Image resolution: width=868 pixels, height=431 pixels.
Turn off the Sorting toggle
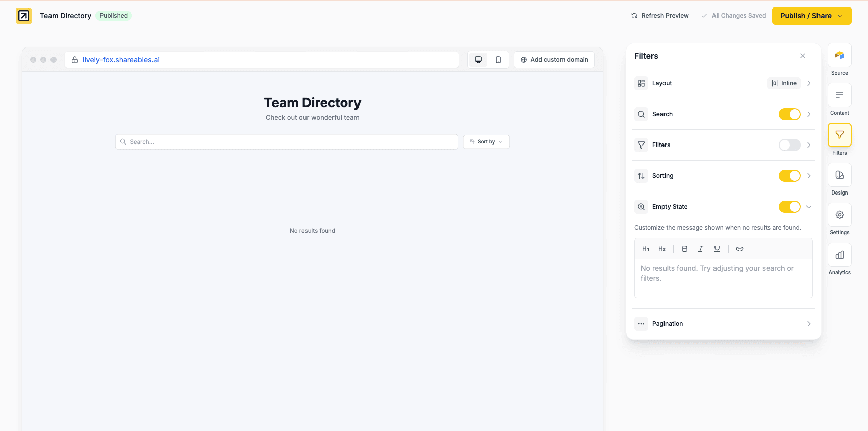tap(789, 176)
